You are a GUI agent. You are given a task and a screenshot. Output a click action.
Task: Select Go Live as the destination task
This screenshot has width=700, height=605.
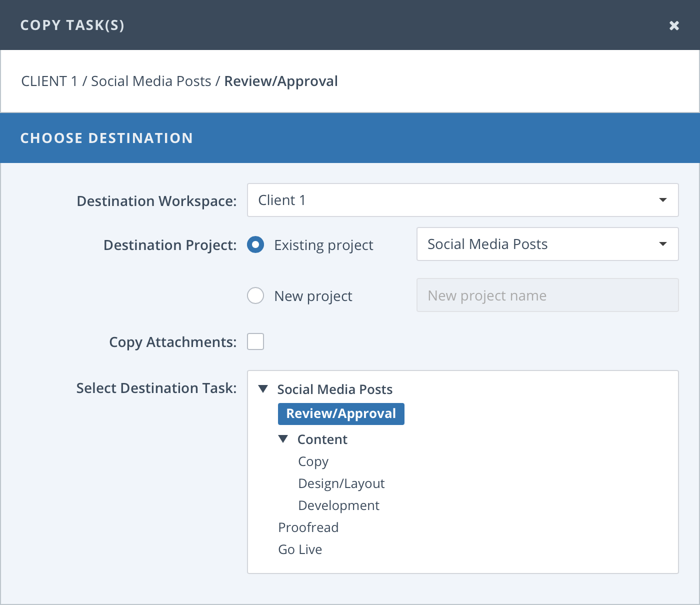pos(300,549)
